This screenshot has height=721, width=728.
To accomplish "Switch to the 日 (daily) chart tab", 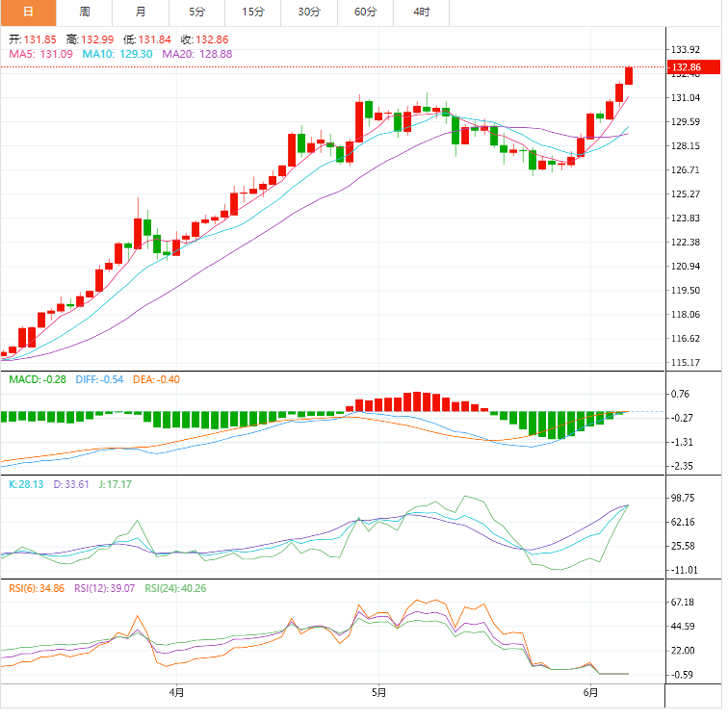I will click(x=28, y=13).
